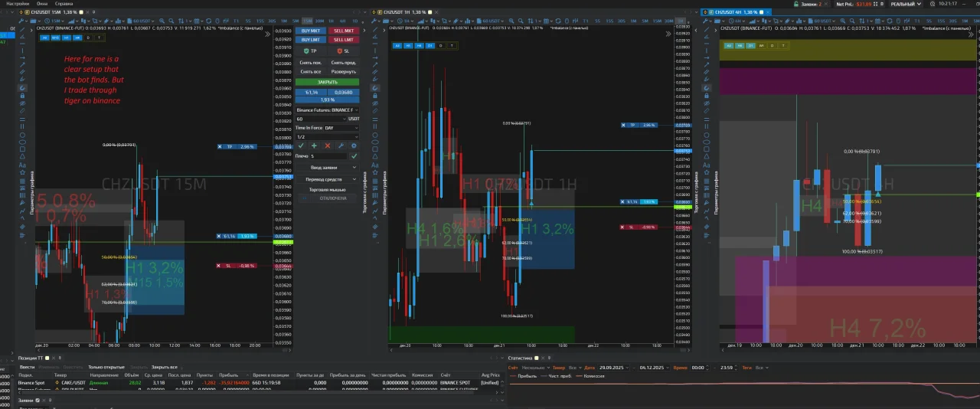Click the wrench icon in order panel
The height and width of the screenshot is (409, 980).
(341, 146)
